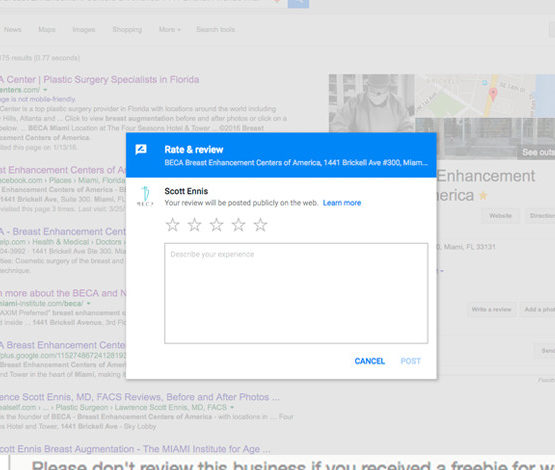Click the POST button

click(411, 361)
